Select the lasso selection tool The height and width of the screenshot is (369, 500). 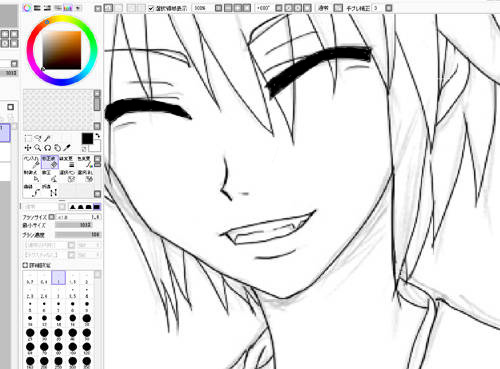[38, 138]
